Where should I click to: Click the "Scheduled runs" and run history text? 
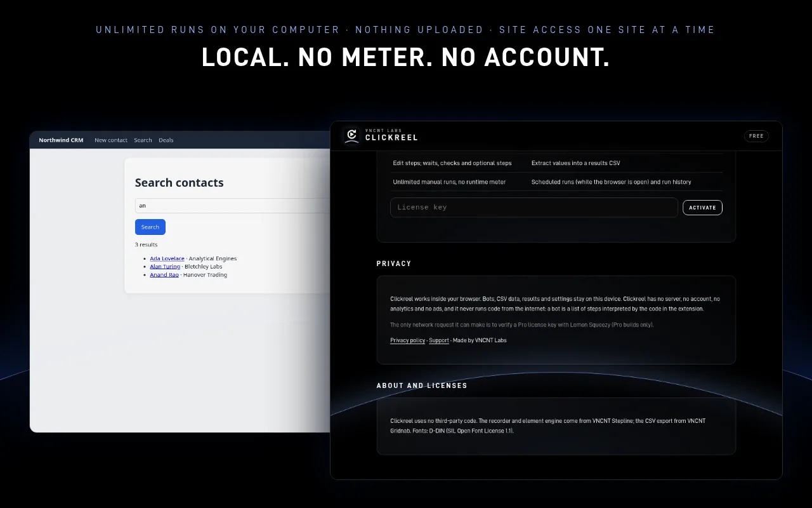click(x=612, y=182)
